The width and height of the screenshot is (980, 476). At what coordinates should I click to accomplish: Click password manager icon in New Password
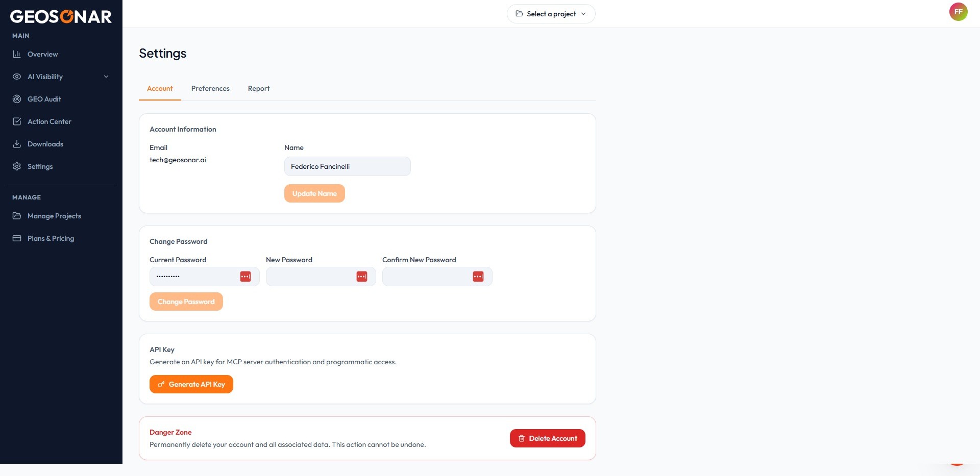[x=362, y=277]
